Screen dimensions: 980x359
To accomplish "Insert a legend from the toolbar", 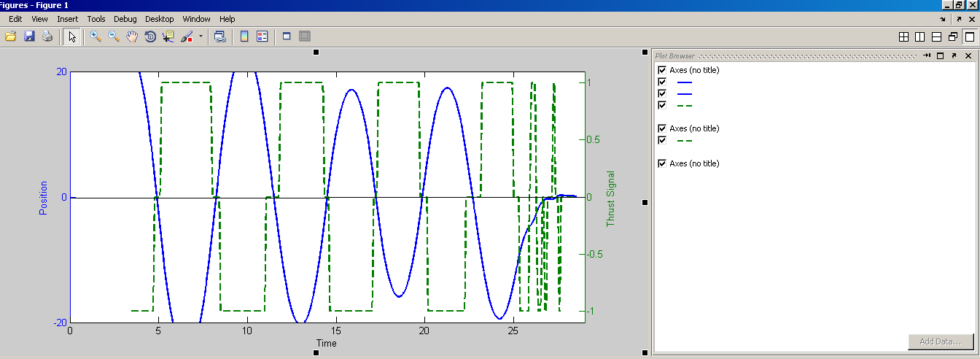I will [262, 36].
